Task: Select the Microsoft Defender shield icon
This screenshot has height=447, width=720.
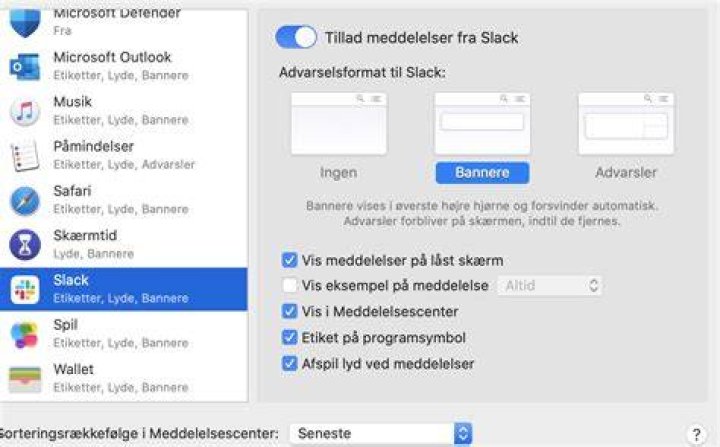Action: pos(25,23)
